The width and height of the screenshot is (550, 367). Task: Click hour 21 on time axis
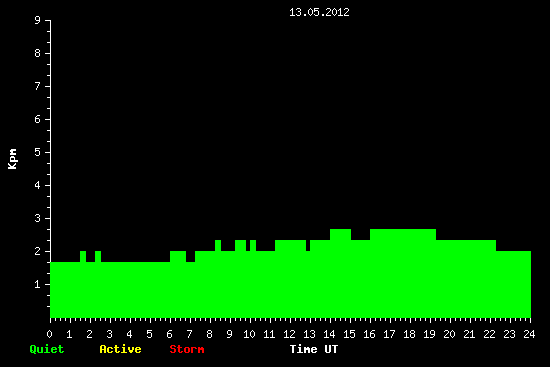click(469, 334)
